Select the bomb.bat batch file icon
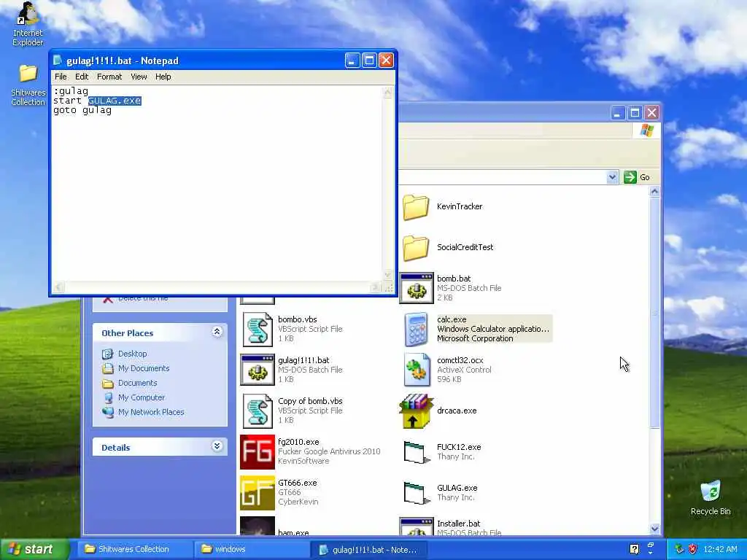Screen dimensions: 747x560 pyautogui.click(x=417, y=288)
